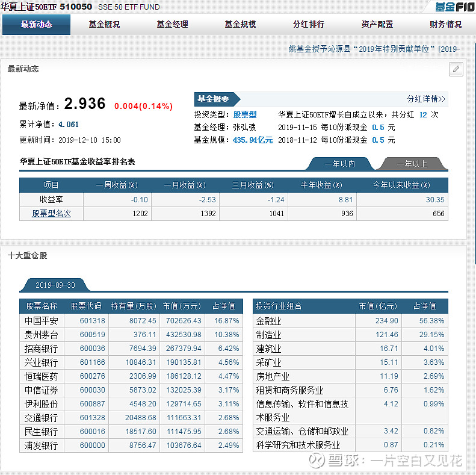476x475 pixels.
Task: Click the 基金F10 logo
Action: [x=454, y=7]
